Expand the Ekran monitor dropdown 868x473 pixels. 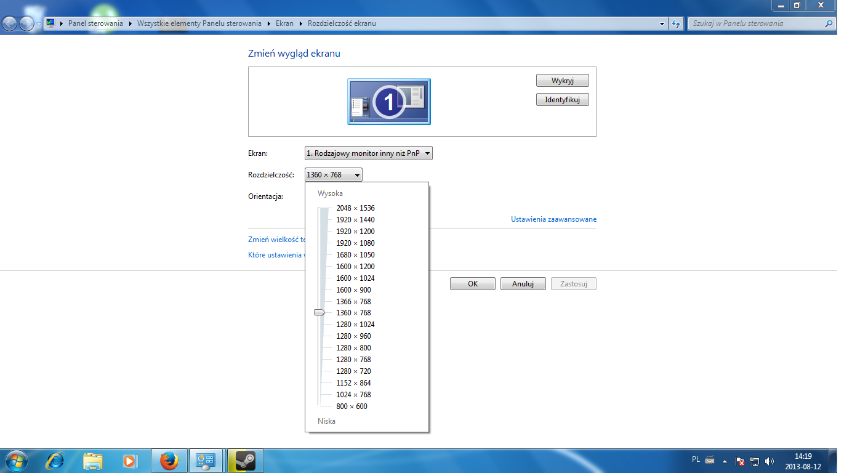[x=368, y=153]
